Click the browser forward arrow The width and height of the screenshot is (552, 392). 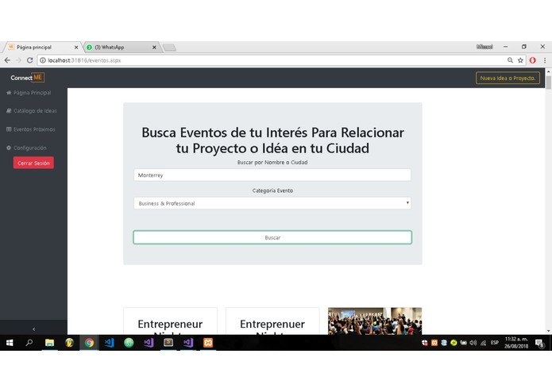(18, 60)
